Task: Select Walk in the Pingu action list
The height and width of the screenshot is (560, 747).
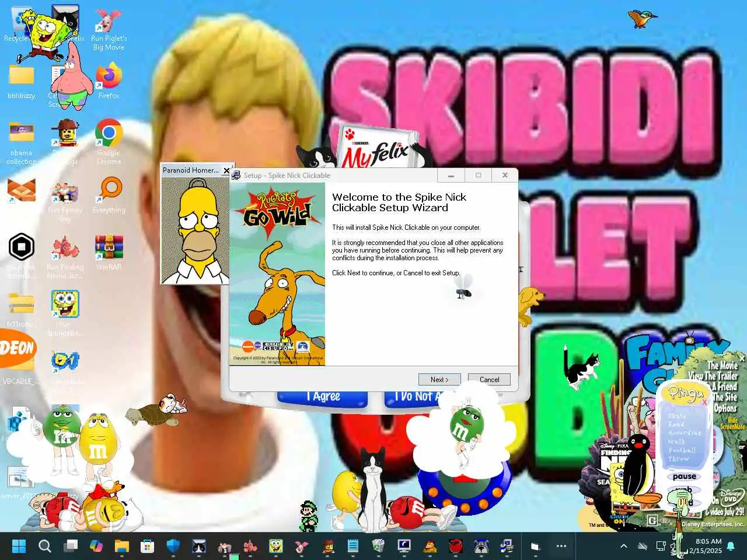Action: click(x=676, y=442)
